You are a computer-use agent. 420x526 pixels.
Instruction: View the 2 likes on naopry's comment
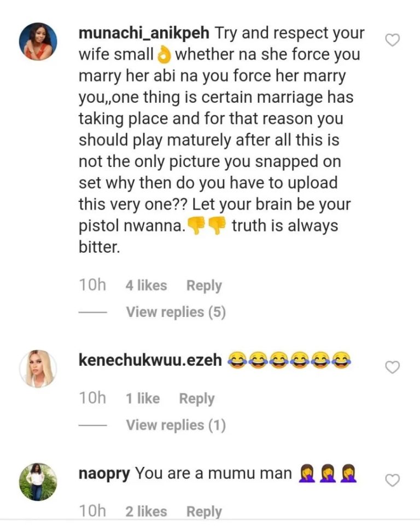pyautogui.click(x=146, y=512)
